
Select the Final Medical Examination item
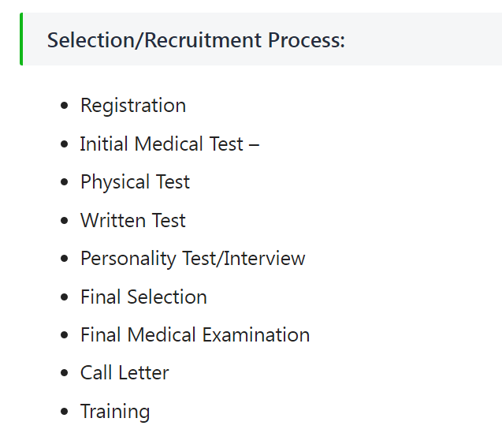click(x=195, y=335)
